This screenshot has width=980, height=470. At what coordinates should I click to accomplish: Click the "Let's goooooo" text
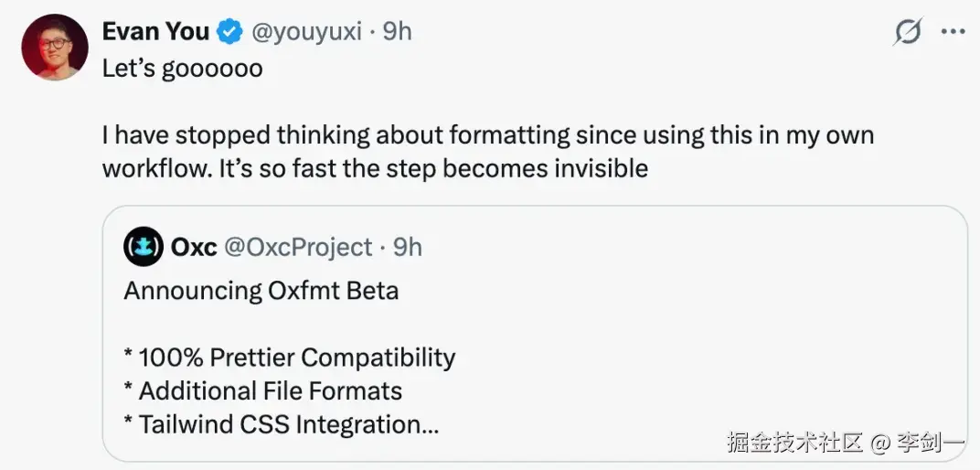pos(182,69)
